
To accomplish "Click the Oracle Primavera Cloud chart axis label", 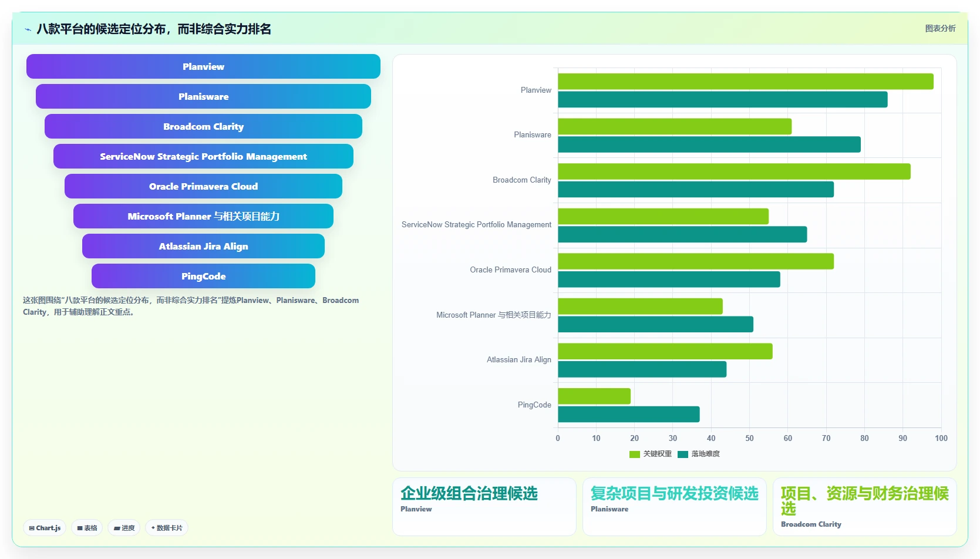I will coord(511,270).
